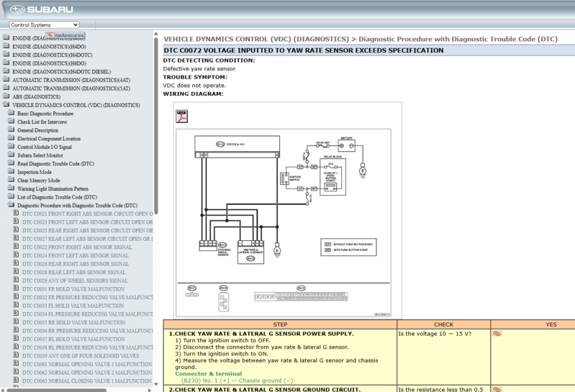Click the folder icon beside Clear Memory Mode
Screen dimensions: 575x392
coord(12,180)
